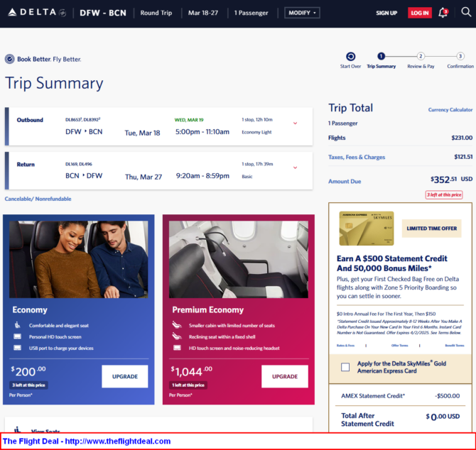Screen dimensions: 476x450
Task: Click the icon beside 'Reclining seat within a fixed shell'
Action: pos(177,336)
